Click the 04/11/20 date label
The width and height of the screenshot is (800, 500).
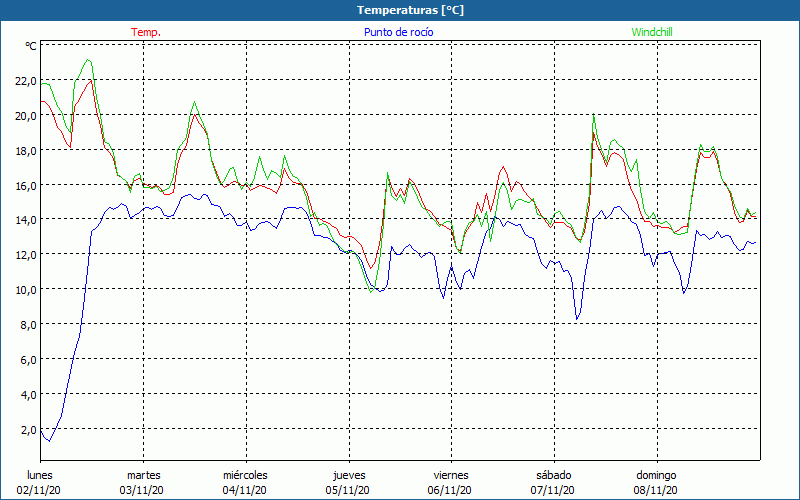click(x=244, y=490)
